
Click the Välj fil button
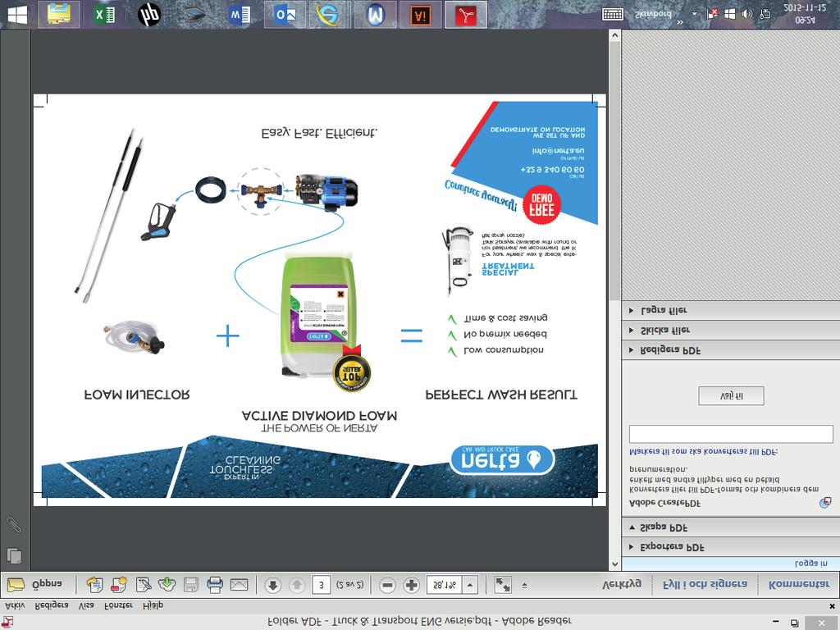pos(731,396)
